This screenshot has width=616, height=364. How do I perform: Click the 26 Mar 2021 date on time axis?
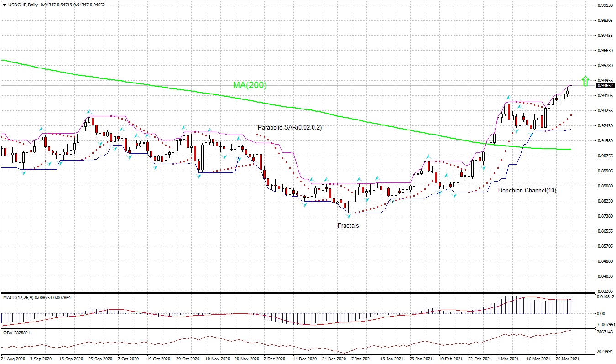click(x=568, y=359)
